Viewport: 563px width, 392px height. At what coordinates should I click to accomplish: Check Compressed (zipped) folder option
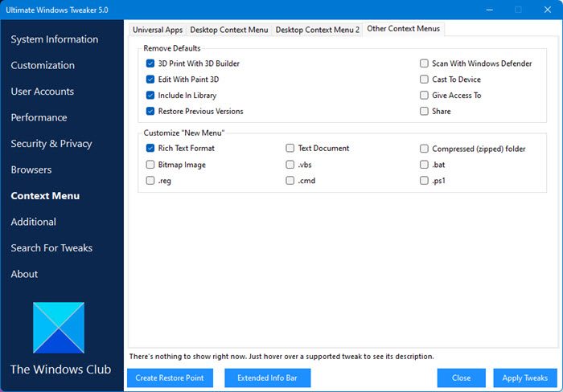click(424, 149)
